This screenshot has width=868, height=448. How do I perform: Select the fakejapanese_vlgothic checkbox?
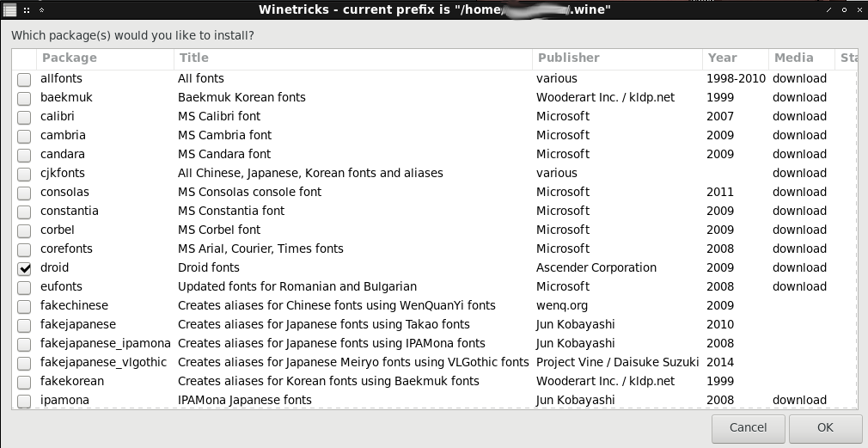point(24,363)
